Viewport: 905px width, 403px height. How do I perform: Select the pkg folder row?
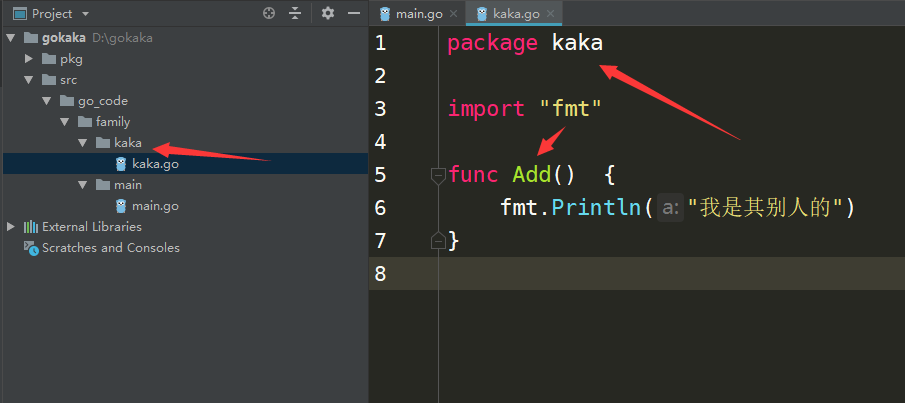(185, 59)
